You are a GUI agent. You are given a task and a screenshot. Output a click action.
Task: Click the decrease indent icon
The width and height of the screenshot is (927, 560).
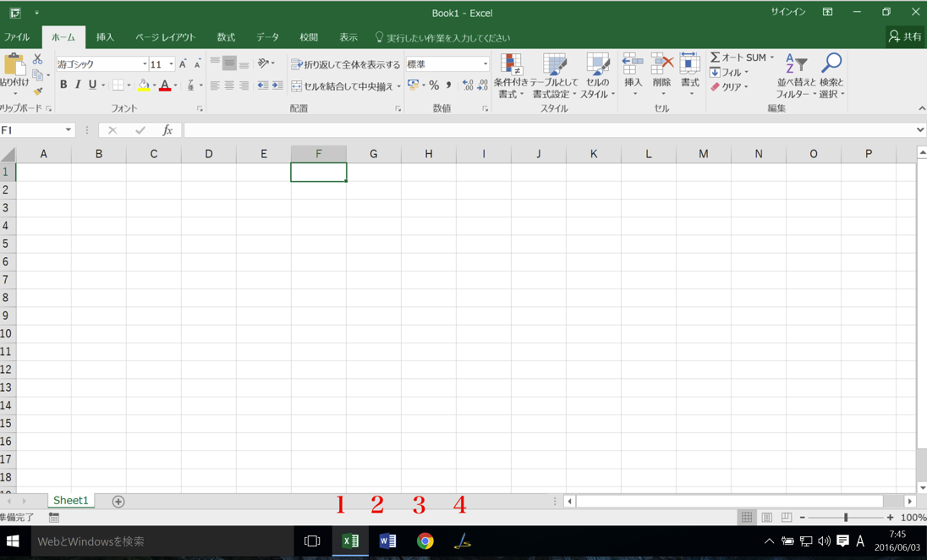click(x=262, y=85)
